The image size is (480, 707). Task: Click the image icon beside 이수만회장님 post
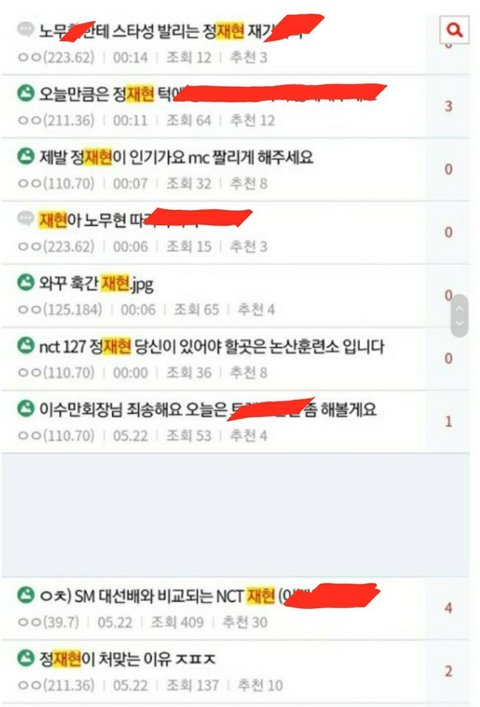(x=26, y=409)
